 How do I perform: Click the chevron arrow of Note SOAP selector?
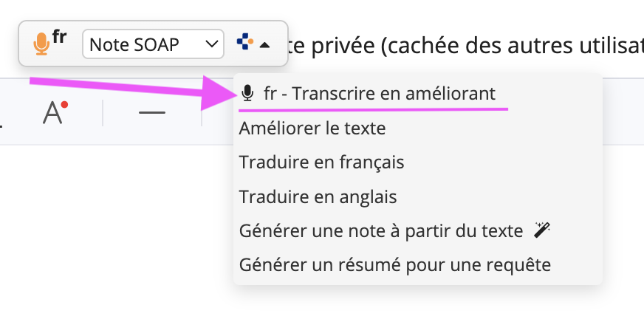[211, 44]
